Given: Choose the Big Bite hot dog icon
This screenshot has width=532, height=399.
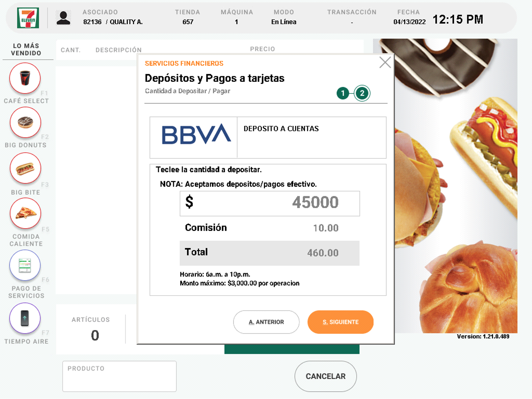Looking at the screenshot, I should [x=25, y=168].
